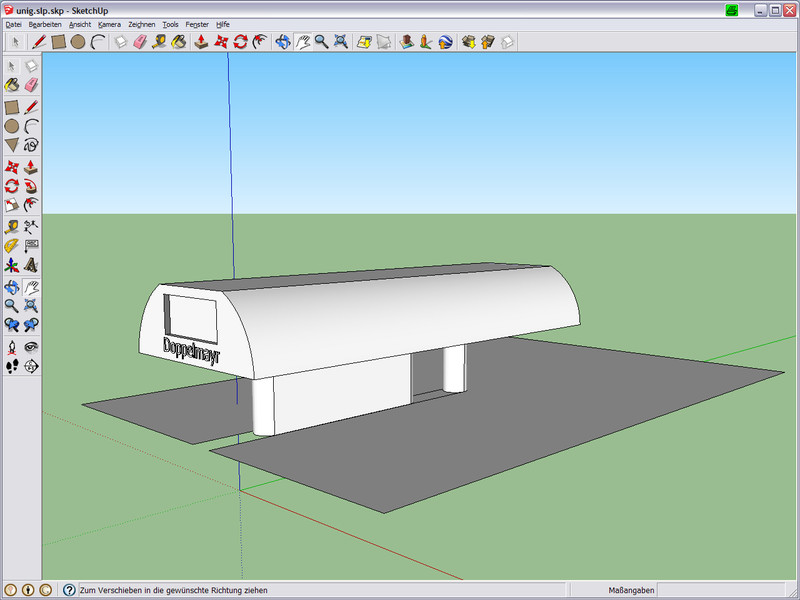Pick the Eraser in the left toolbar

(31, 85)
